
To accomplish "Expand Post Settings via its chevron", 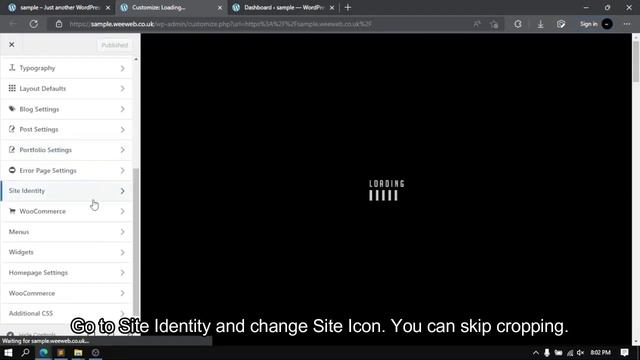I will 122,129.
